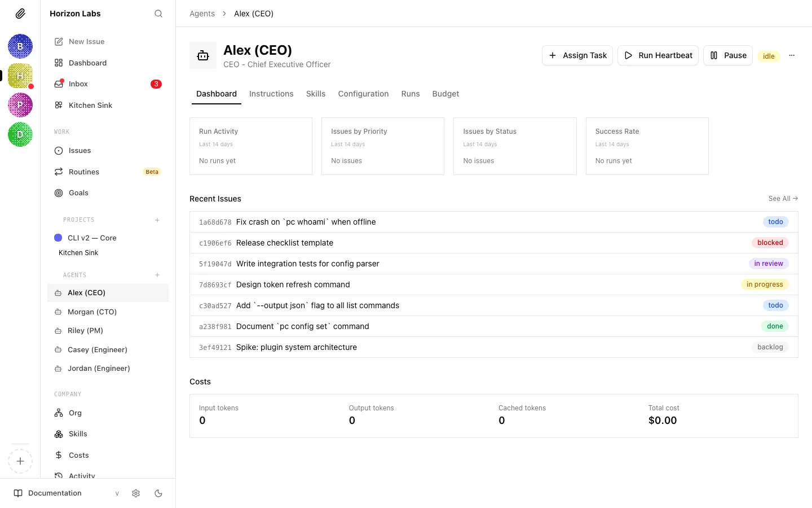Viewport: 812px width, 508px height.
Task: Open issue Release checklist template
Action: point(494,243)
